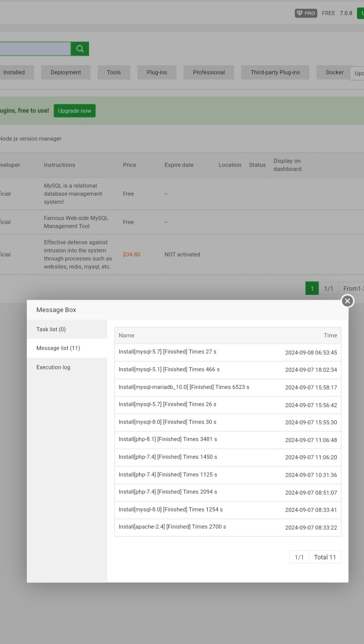Viewport: 364px width, 644px height.
Task: Close the Message Box dialog
Action: pos(347,301)
